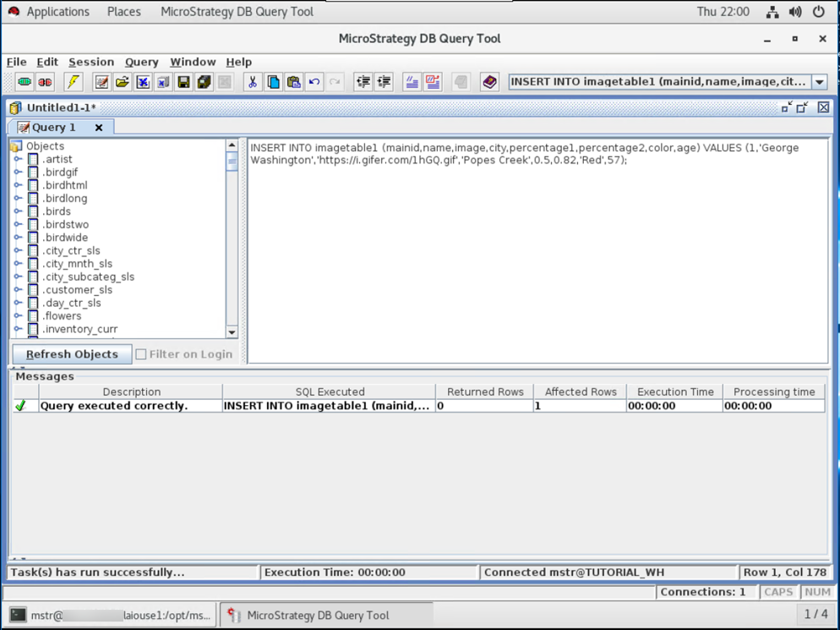Expand the .artist table node

click(18, 159)
